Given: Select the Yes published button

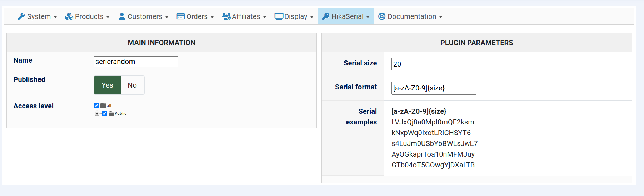Looking at the screenshot, I should 107,85.
